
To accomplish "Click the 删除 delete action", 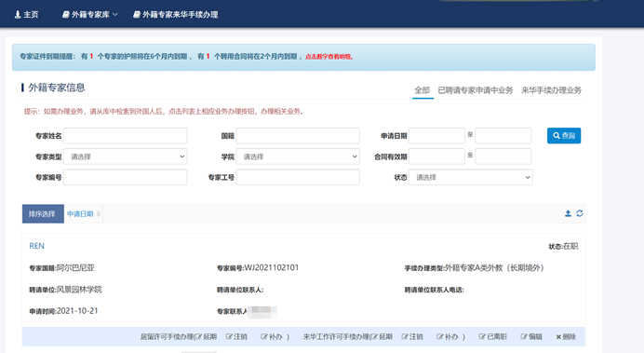I will [x=566, y=336].
